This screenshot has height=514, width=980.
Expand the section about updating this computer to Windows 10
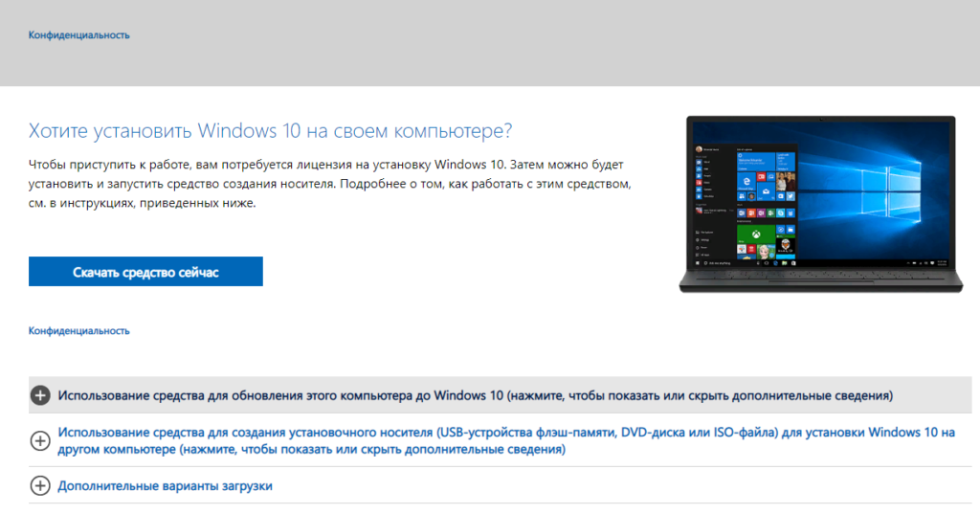pos(476,395)
